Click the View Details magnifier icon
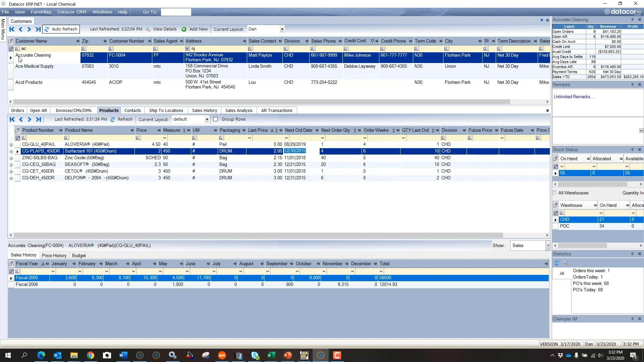This screenshot has width=644, height=362. pos(148,29)
